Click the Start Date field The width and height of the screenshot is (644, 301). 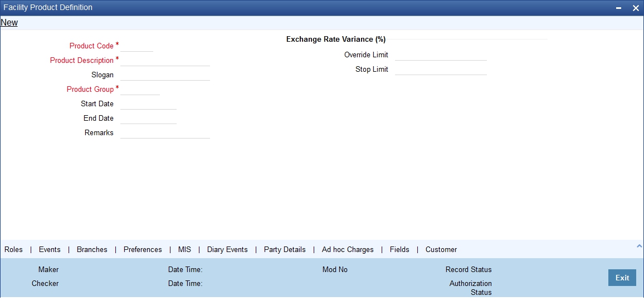(148, 103)
